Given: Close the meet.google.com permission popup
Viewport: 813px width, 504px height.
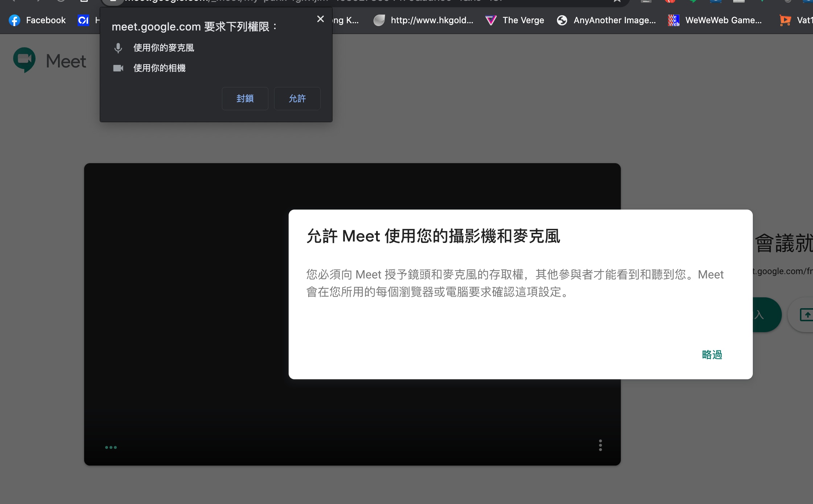Looking at the screenshot, I should [x=320, y=19].
